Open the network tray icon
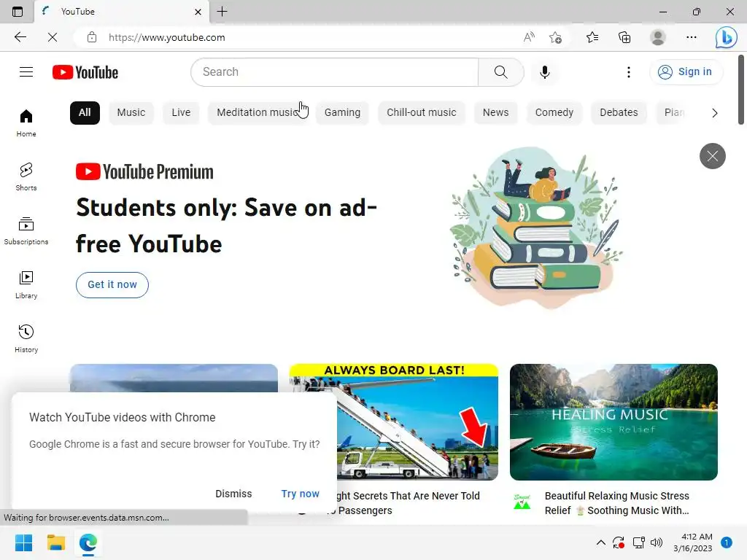 (x=638, y=542)
